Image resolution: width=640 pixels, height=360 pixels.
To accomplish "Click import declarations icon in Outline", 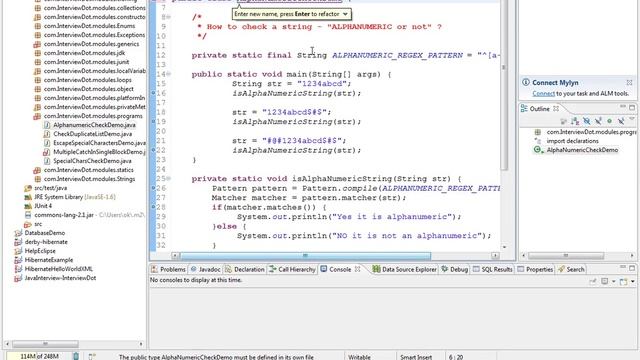I will click(538, 141).
